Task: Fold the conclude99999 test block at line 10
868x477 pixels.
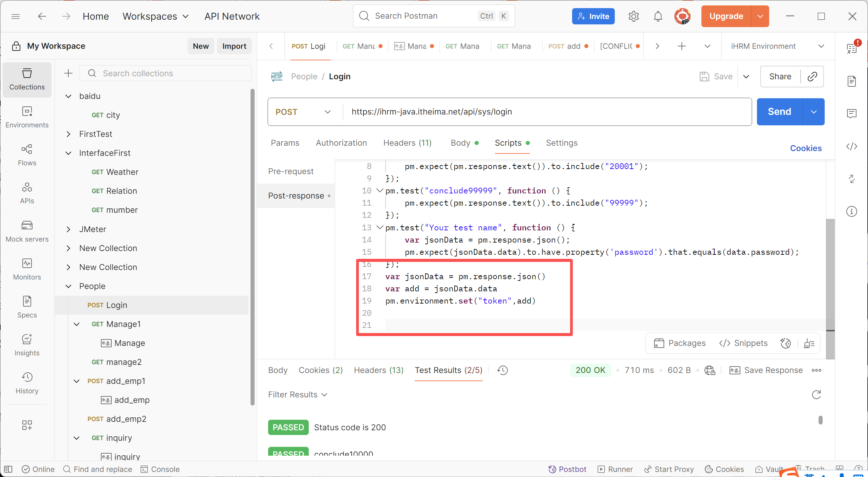Action: (380, 191)
